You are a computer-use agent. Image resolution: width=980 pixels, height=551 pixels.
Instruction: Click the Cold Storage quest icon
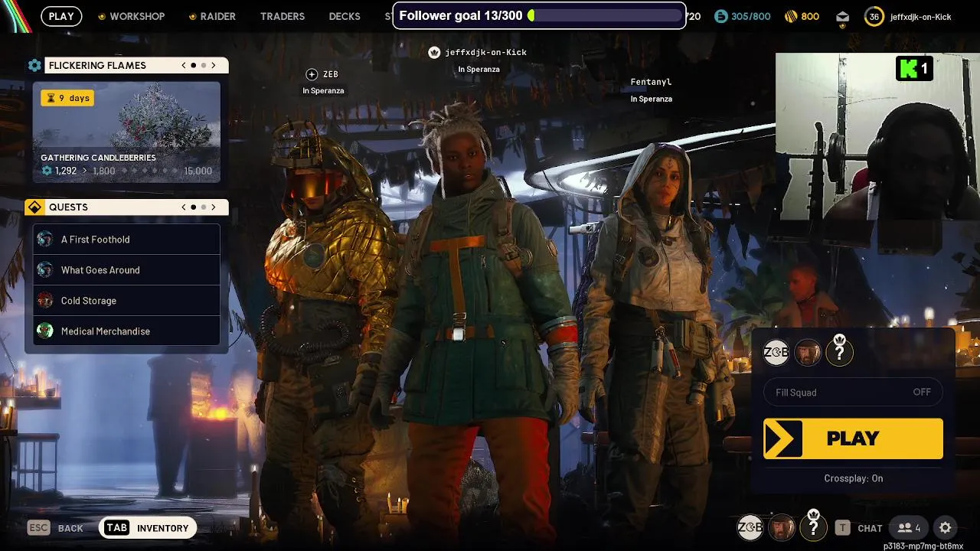[x=45, y=301]
